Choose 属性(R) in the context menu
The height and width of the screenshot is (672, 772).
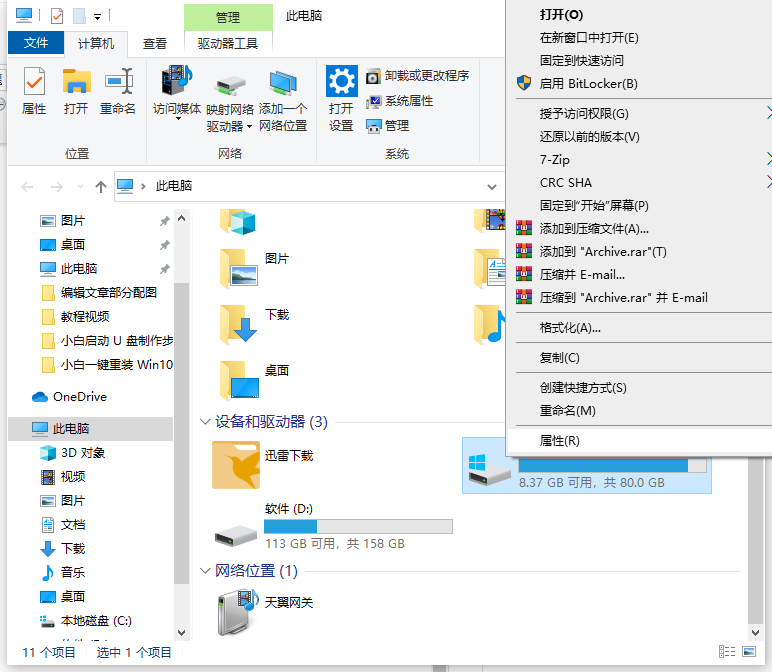click(x=640, y=441)
